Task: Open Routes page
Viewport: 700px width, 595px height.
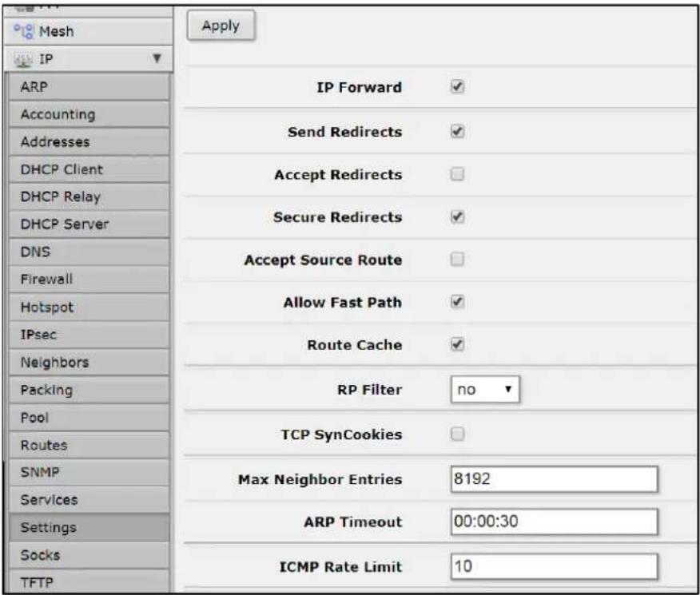Action: [89, 445]
